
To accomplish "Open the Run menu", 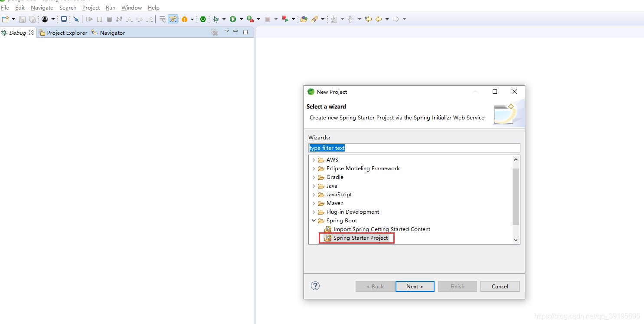I will [111, 8].
